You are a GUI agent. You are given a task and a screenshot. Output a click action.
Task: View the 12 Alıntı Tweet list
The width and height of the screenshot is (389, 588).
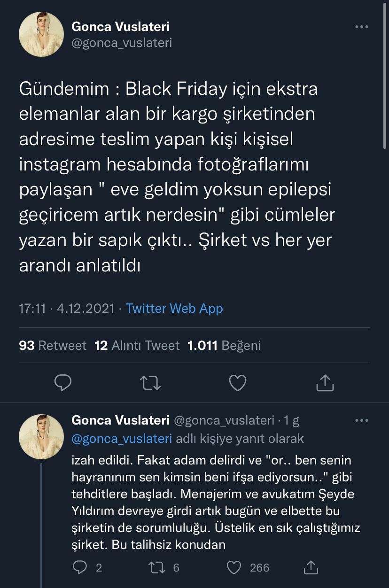137,346
